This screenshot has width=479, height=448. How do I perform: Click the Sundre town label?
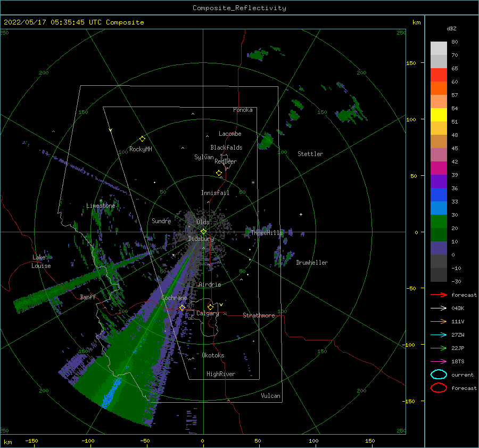click(x=161, y=221)
